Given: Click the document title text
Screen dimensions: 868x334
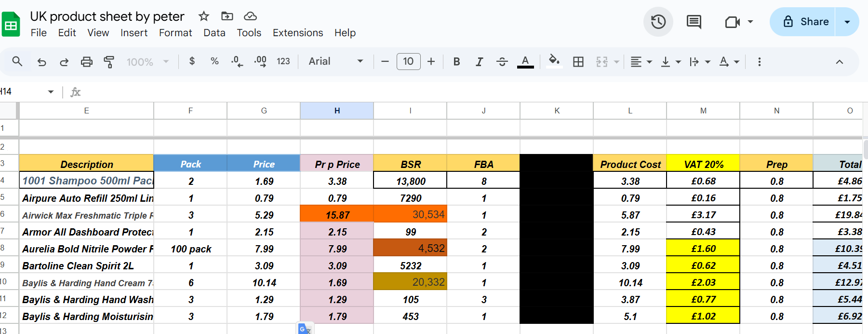Looking at the screenshot, I should click(107, 16).
